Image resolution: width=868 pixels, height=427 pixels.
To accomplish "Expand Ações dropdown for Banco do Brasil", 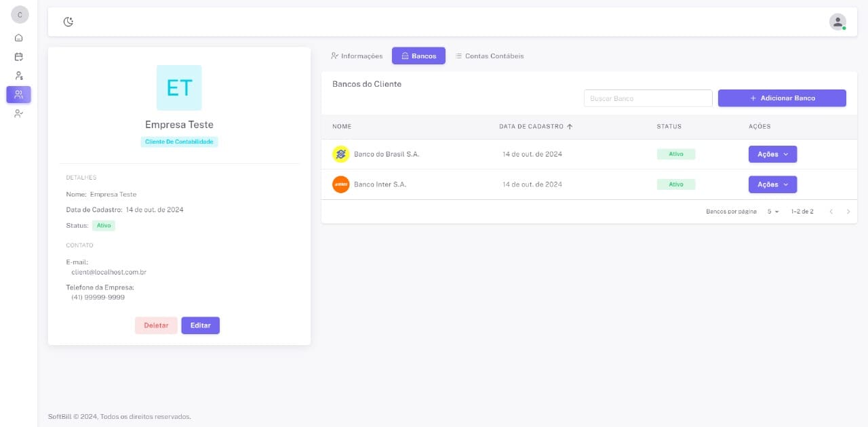I will 772,155.
